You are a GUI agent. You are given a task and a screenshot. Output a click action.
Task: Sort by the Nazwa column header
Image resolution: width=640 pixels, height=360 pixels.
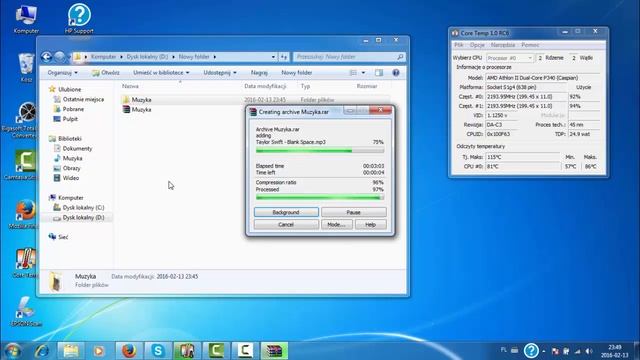(130, 86)
